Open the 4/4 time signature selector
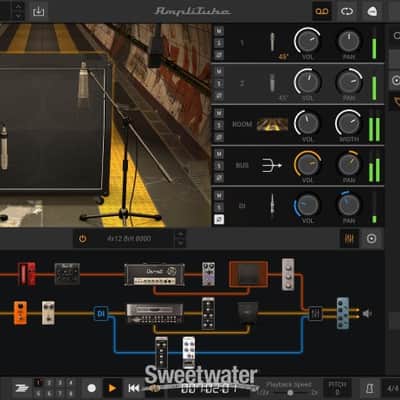The height and width of the screenshot is (400, 400). point(392,389)
